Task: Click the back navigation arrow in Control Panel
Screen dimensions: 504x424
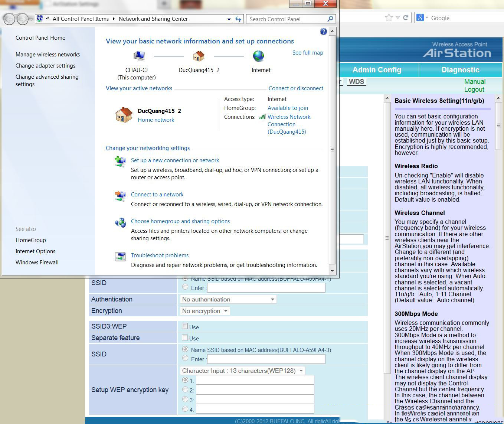Action: click(x=9, y=19)
